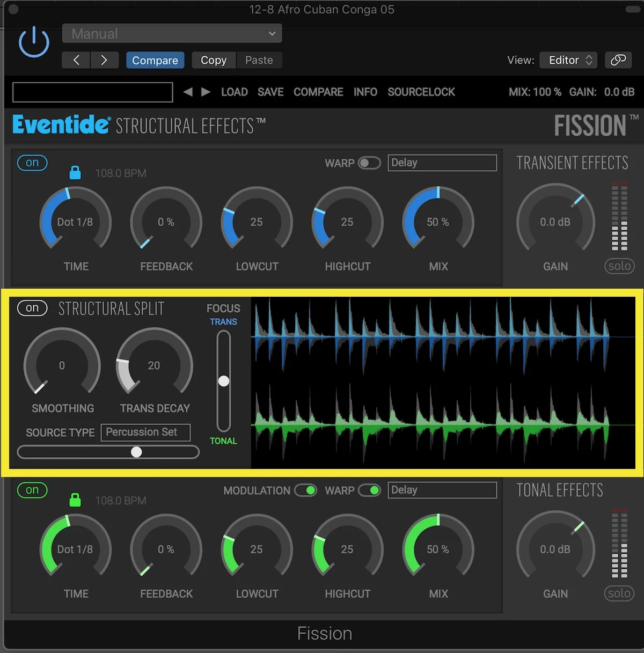
Task: Click the transient 108.0 BPM value
Action: [x=121, y=173]
